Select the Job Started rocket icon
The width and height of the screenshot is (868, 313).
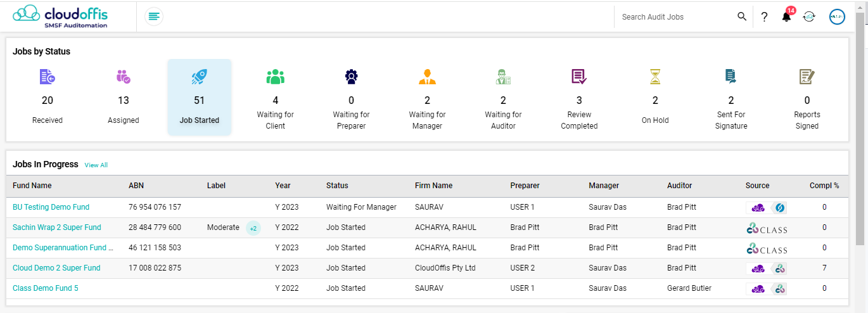coord(200,77)
